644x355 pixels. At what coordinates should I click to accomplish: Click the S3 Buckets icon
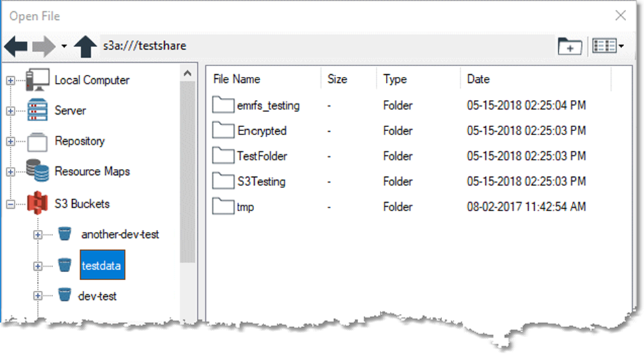38,203
